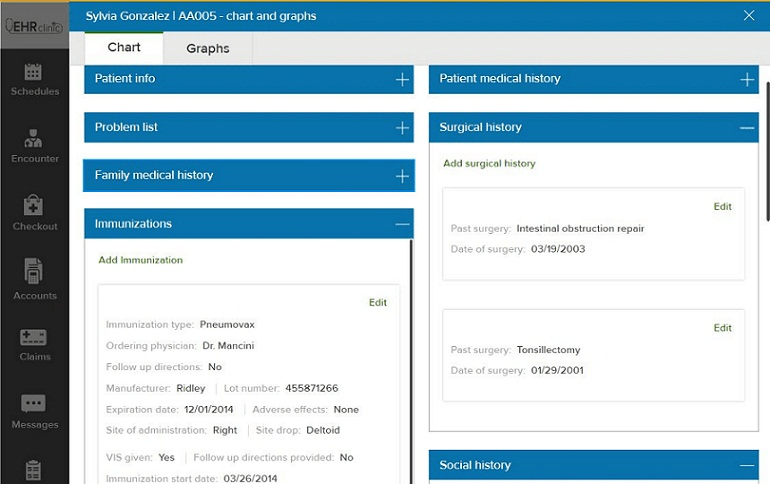Go to Checkout in the sidebar
This screenshot has width=770, height=484.
point(34,212)
